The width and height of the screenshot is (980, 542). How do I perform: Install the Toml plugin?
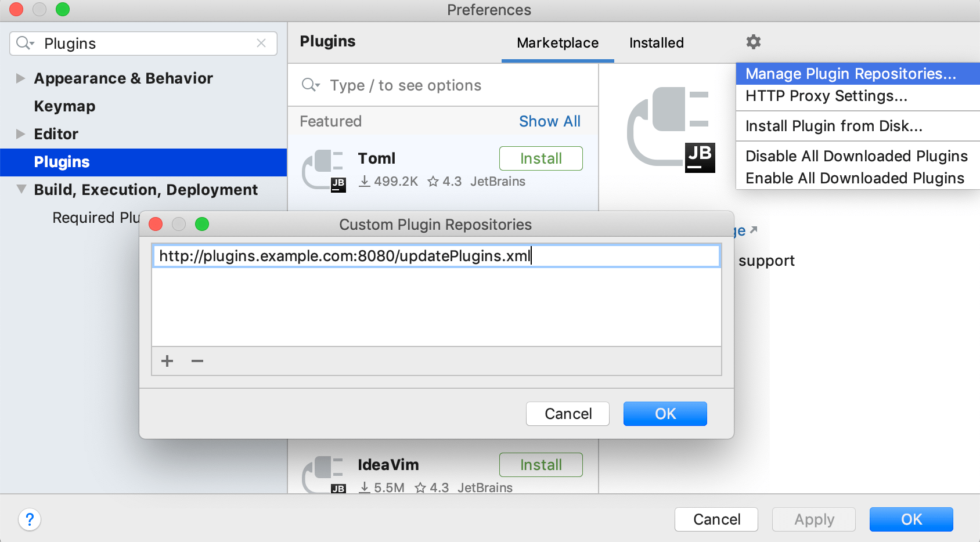(541, 158)
